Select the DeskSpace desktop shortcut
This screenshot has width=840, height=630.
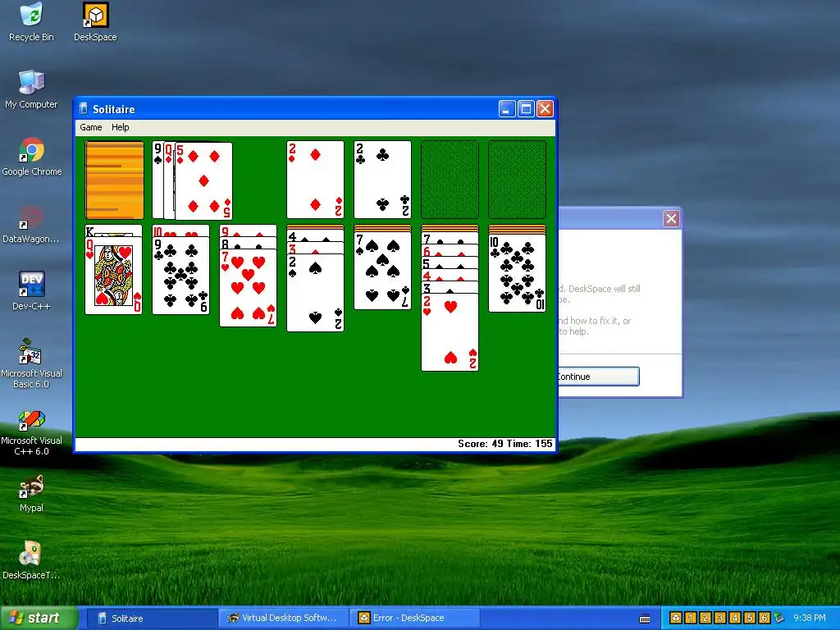tap(95, 22)
